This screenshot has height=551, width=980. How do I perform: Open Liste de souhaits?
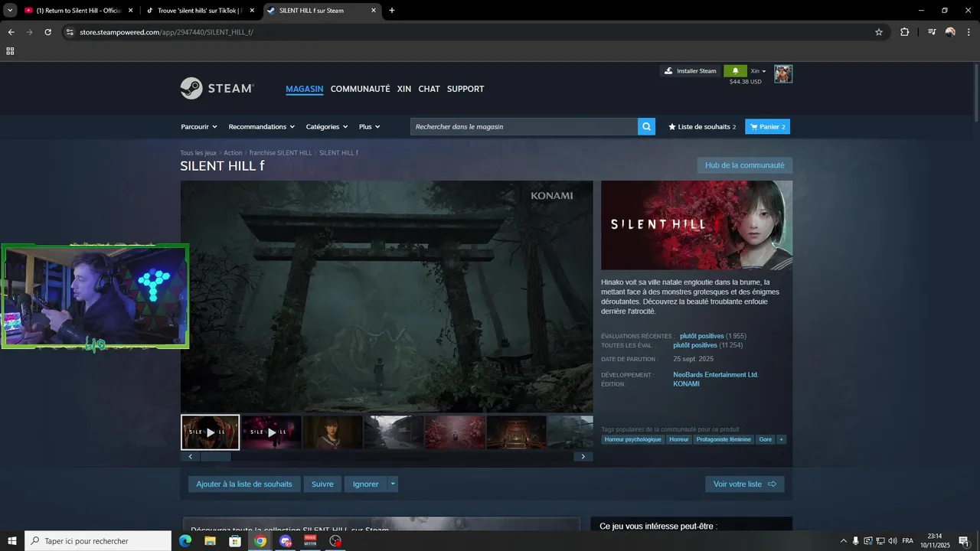tap(702, 127)
